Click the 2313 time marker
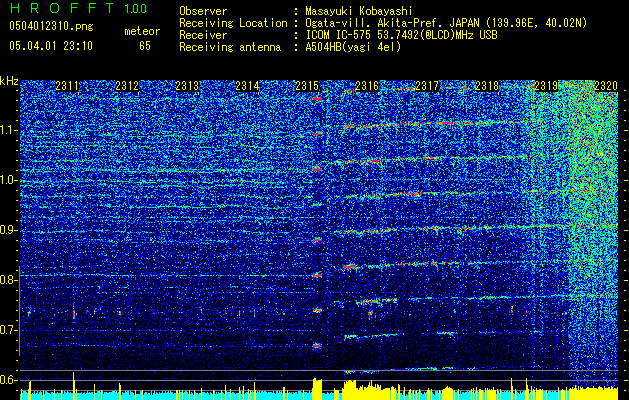The image size is (629, 400). [x=187, y=86]
